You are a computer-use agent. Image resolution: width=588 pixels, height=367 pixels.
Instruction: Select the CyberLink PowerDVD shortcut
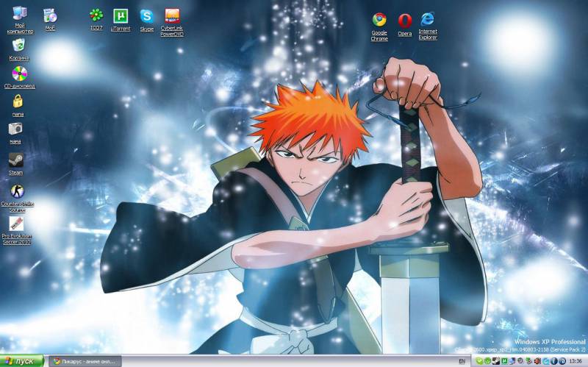pyautogui.click(x=172, y=23)
